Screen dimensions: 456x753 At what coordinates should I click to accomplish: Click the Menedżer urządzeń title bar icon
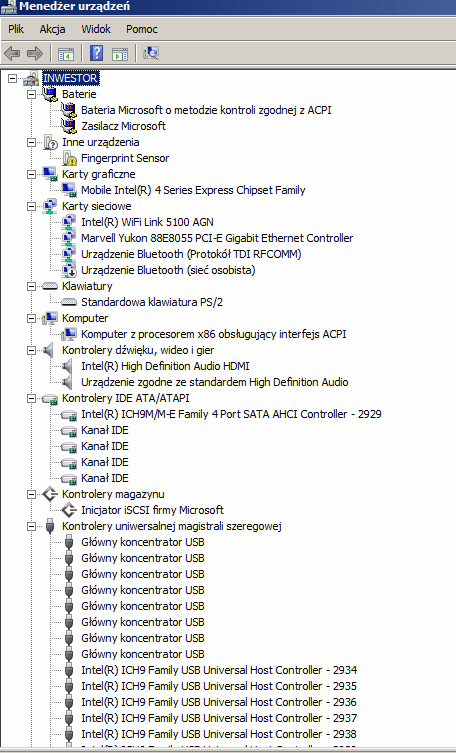9,7
